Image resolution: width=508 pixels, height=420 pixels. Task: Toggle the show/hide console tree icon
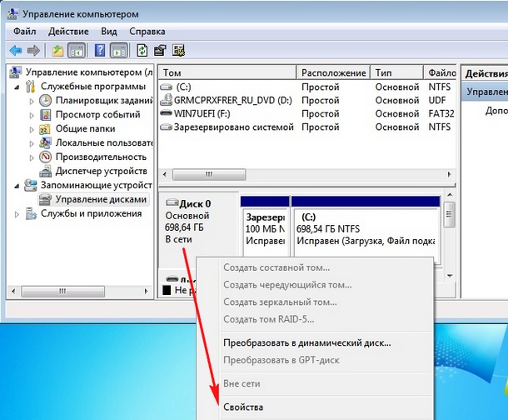click(x=77, y=51)
